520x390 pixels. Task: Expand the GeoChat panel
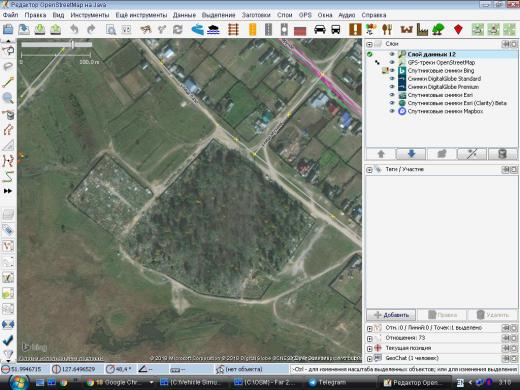369,359
